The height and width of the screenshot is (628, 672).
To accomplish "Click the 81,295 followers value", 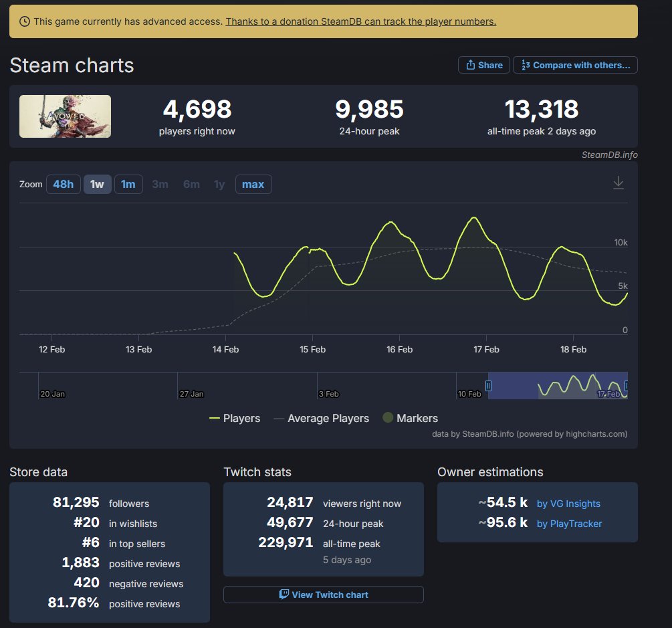I will pyautogui.click(x=76, y=502).
